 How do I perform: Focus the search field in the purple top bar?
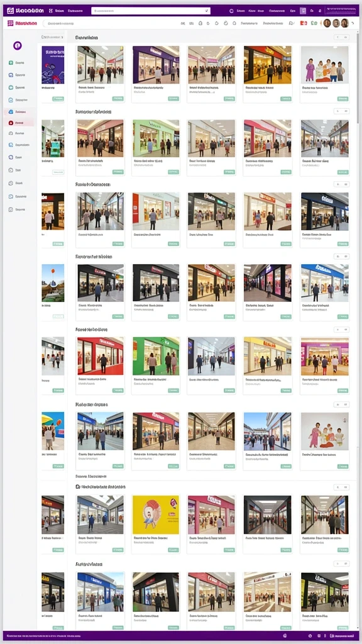(151, 11)
